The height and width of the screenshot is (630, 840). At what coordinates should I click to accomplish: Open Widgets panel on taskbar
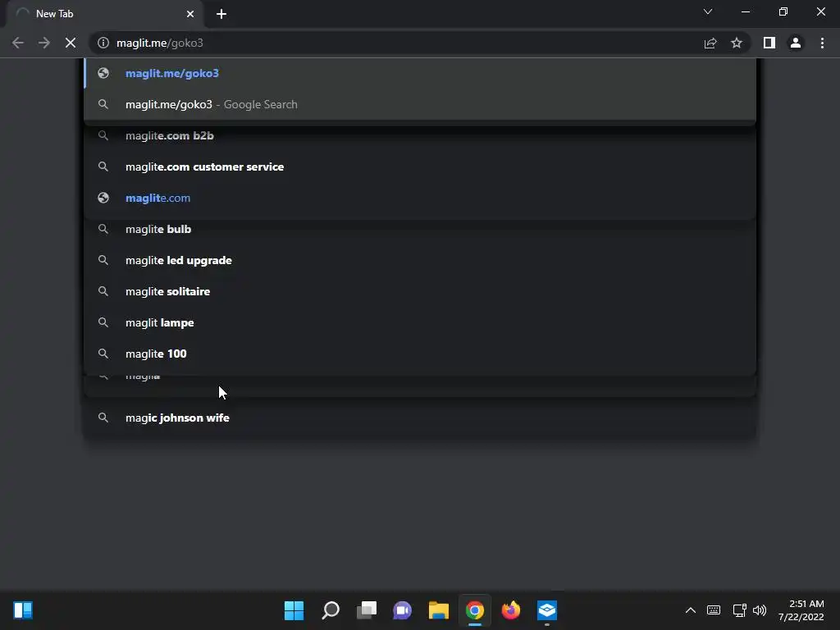(x=23, y=610)
